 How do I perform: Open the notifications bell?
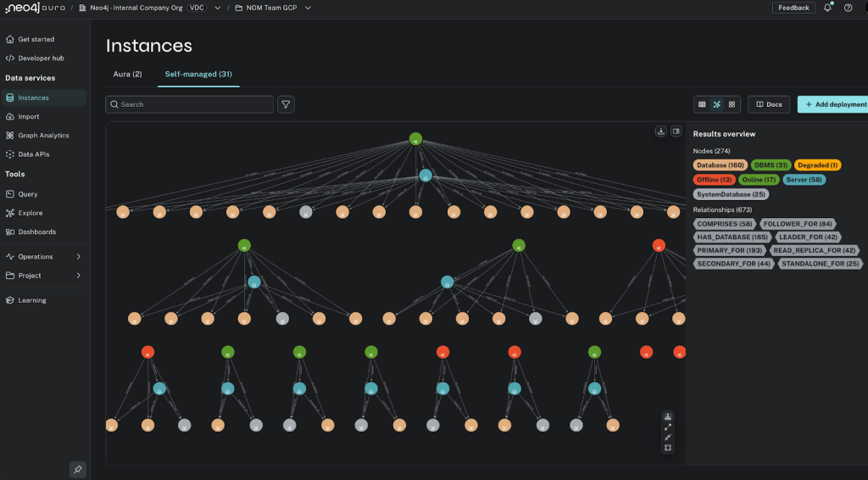tap(827, 8)
